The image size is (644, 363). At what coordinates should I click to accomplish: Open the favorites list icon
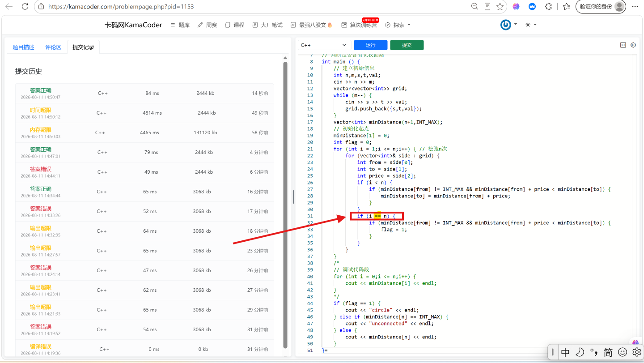point(567,6)
